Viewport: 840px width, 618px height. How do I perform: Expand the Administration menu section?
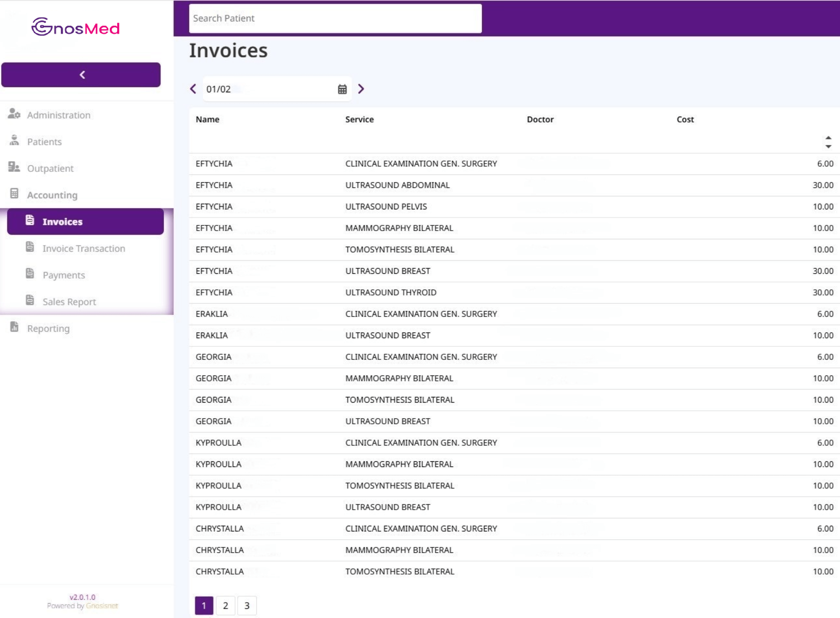click(59, 115)
